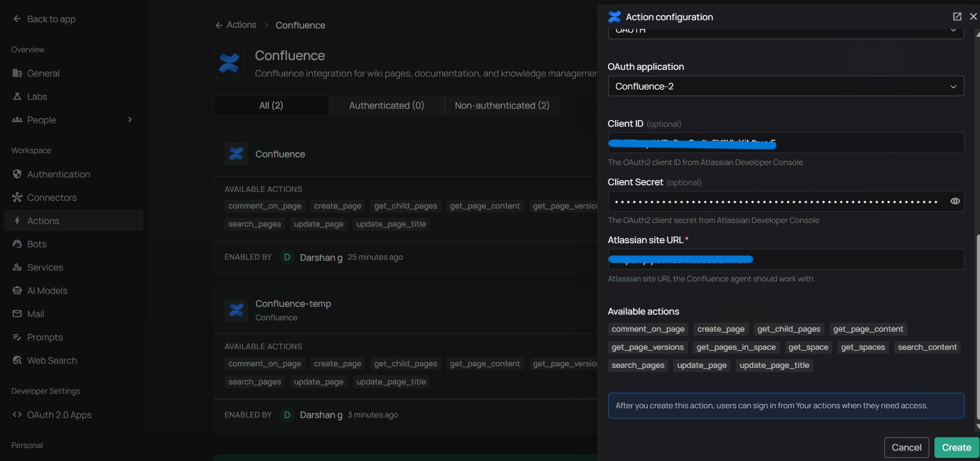Click the Actions breadcrumb link
Screen dimensions: 980x461
click(242, 25)
